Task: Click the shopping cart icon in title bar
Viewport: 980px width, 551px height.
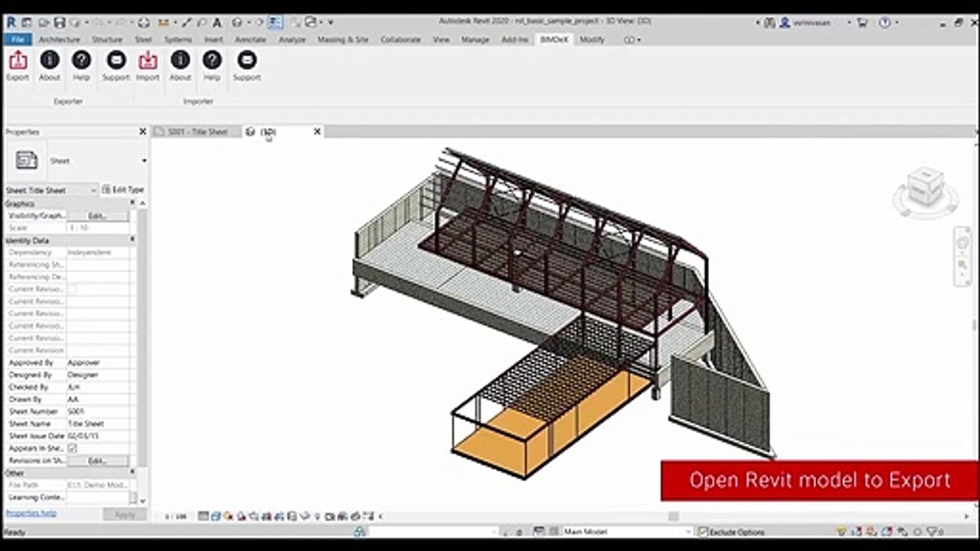Action: tap(863, 23)
